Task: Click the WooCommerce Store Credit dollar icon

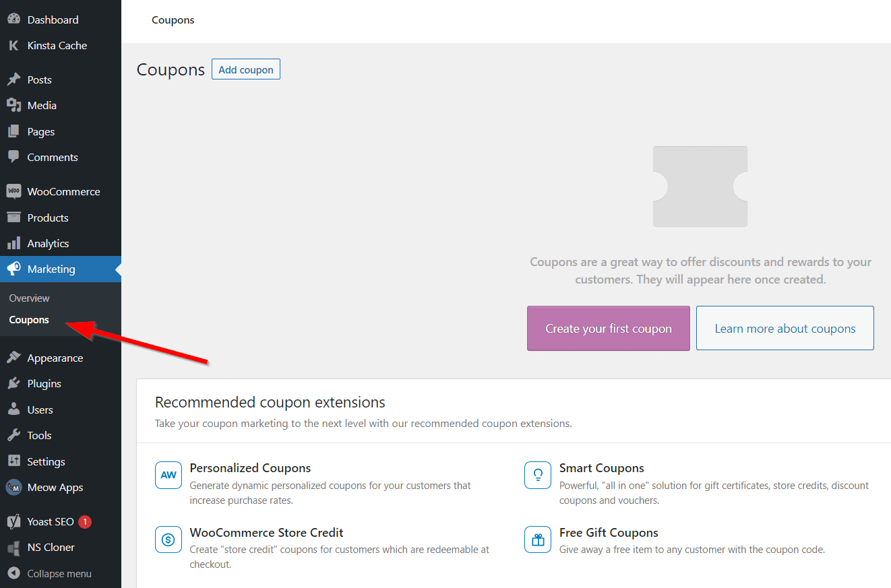Action: (x=168, y=540)
